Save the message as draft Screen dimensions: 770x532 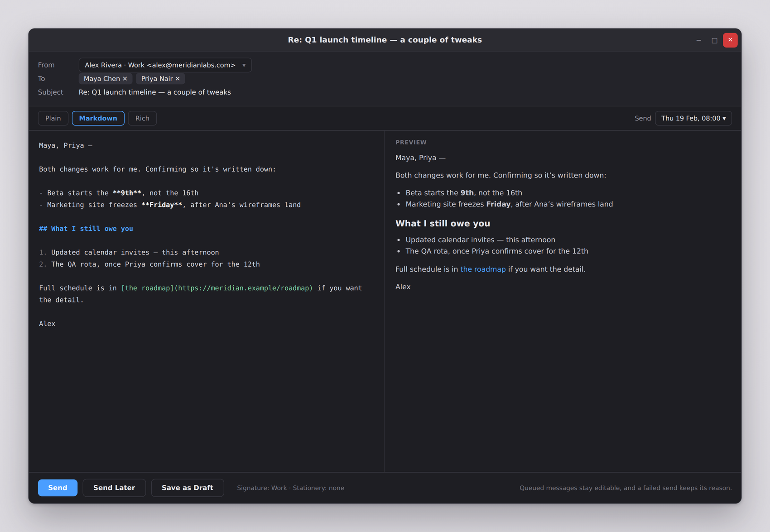187,488
